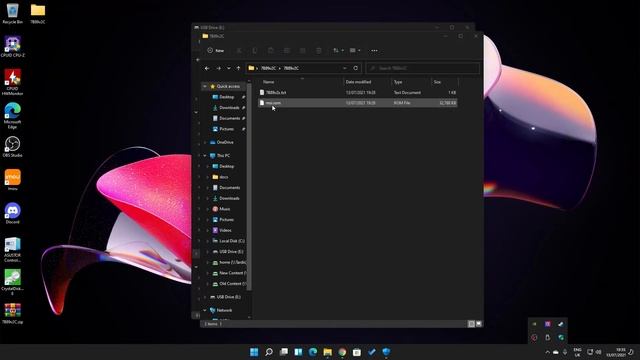Screen dimensions: 640x360
Task: Click the Search 7B89v2C input box
Action: [422, 68]
